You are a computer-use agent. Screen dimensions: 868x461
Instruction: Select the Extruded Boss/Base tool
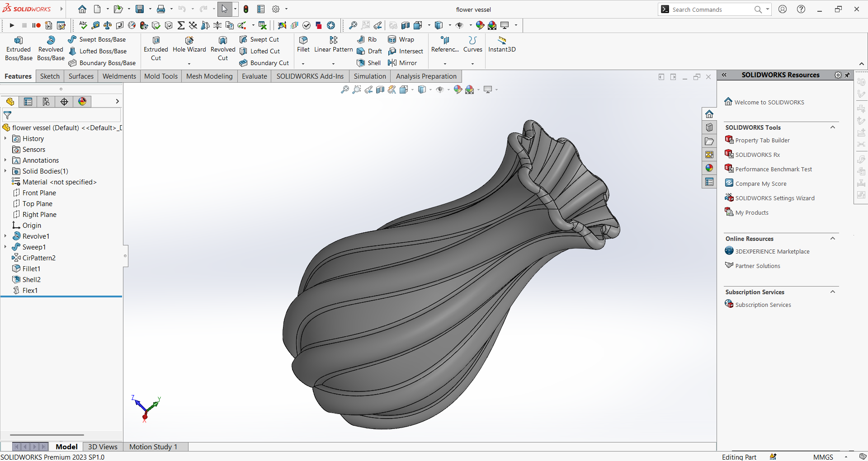coord(19,48)
